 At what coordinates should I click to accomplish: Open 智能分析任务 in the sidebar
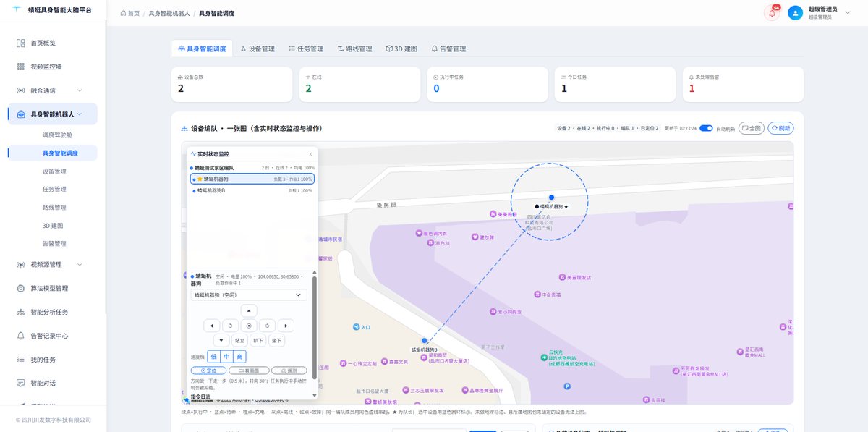click(53, 312)
